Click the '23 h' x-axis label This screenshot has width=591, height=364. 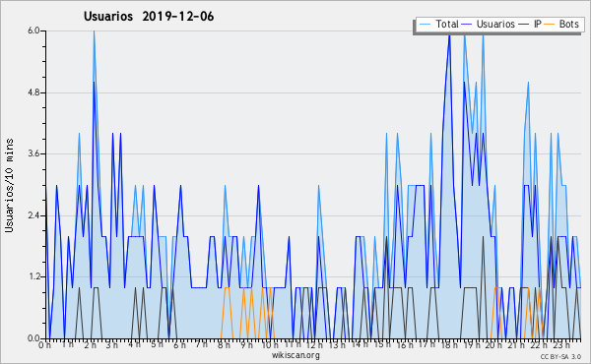(x=560, y=344)
